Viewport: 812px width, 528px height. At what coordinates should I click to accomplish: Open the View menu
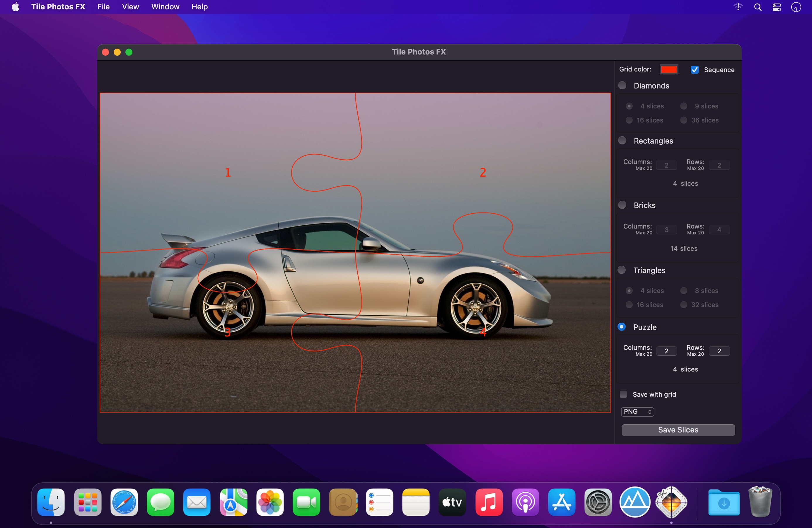(130, 7)
